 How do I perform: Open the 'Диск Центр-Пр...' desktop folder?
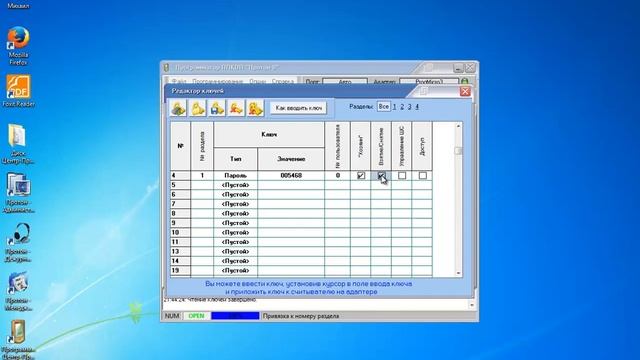18,144
